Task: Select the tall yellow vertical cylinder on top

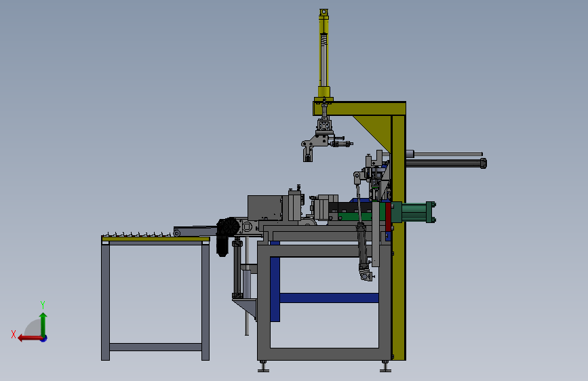Action: [x=324, y=54]
